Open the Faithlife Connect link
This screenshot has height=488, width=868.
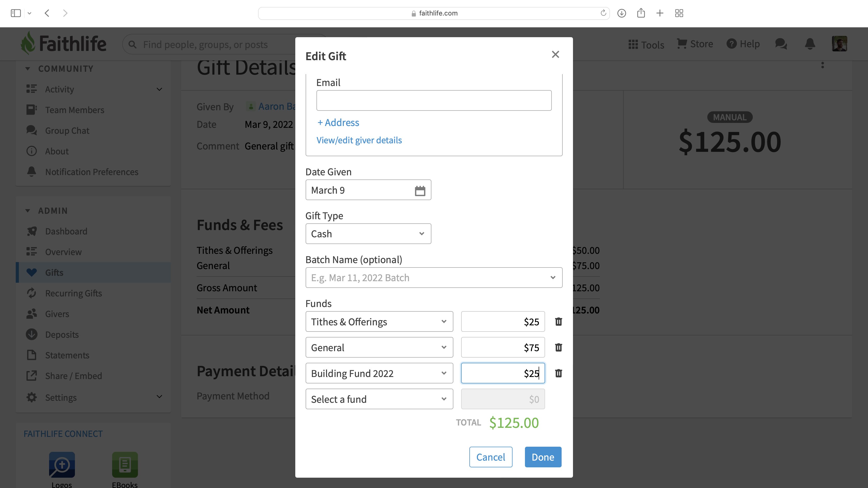tap(63, 434)
